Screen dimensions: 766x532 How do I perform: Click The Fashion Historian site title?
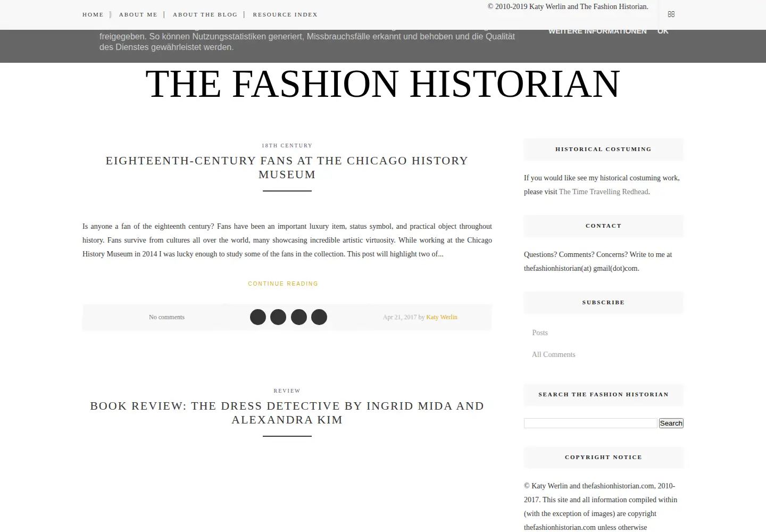383,84
